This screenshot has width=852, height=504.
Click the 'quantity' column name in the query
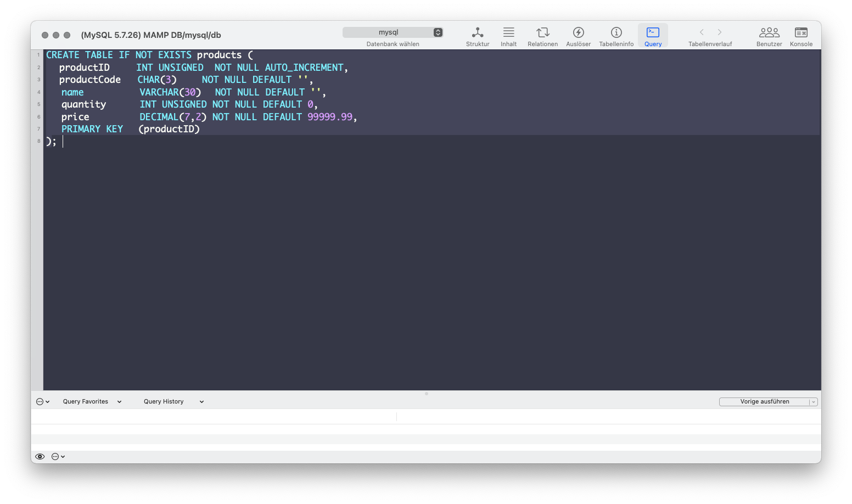pyautogui.click(x=83, y=104)
